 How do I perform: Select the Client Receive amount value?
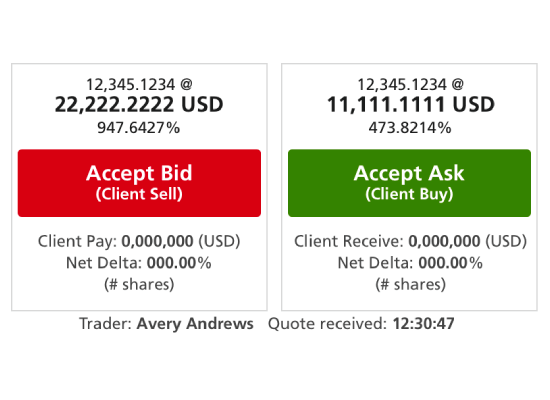point(444,241)
